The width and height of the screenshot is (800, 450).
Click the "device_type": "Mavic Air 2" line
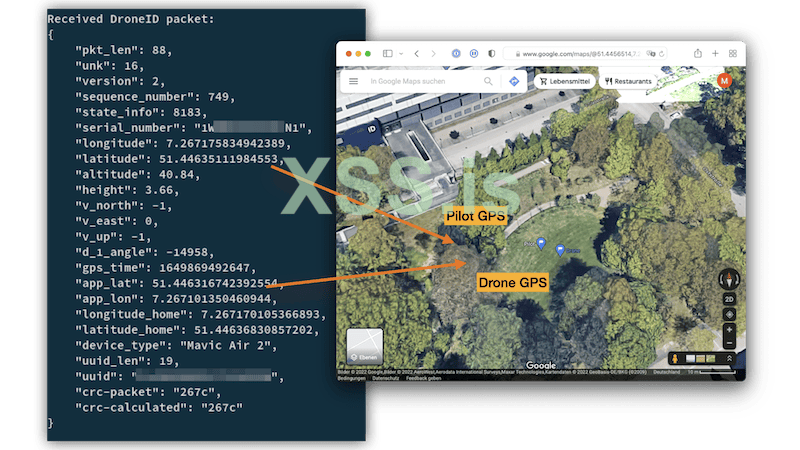[x=176, y=346]
